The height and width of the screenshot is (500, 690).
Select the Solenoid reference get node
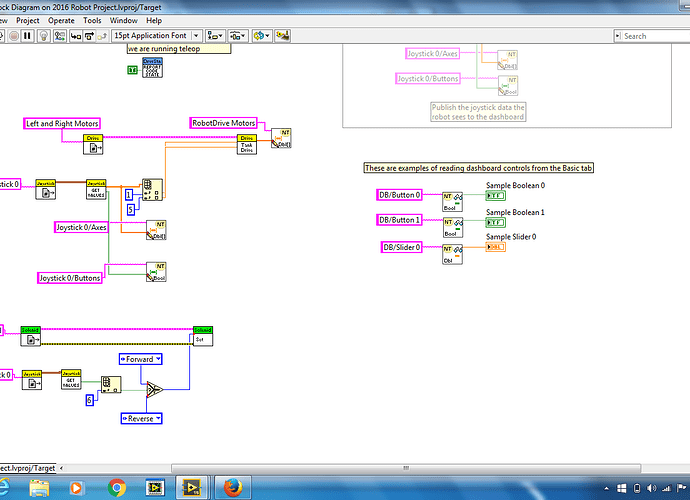tap(30, 336)
